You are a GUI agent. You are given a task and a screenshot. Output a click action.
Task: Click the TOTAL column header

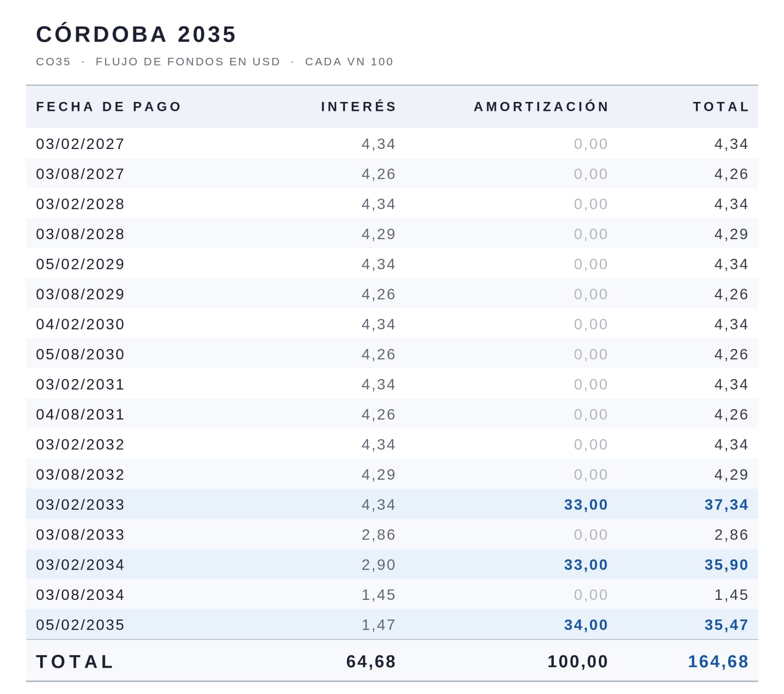pos(720,107)
